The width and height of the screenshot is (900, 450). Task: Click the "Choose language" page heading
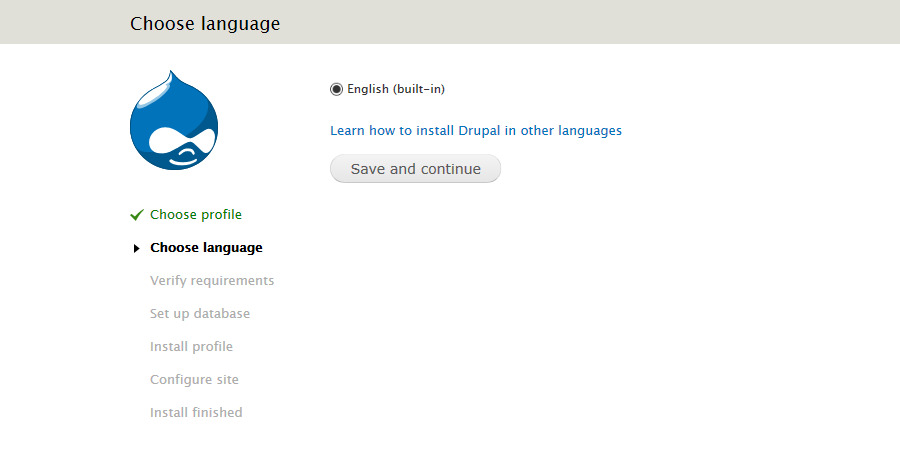click(205, 23)
